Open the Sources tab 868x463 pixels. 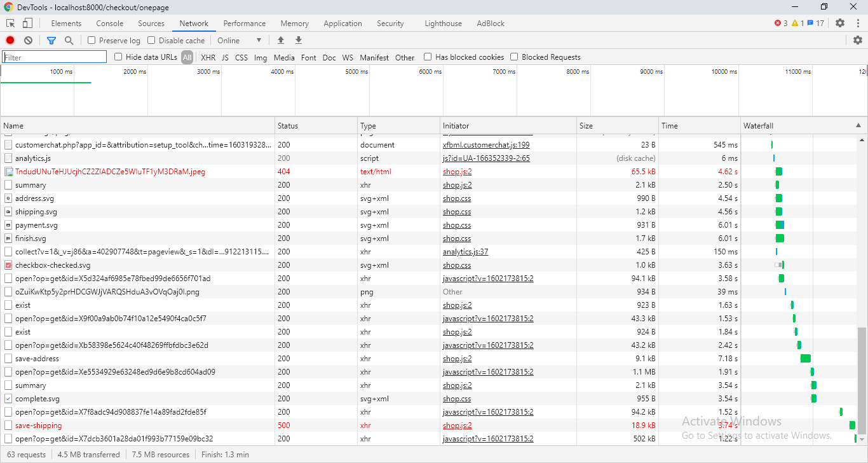(x=151, y=24)
